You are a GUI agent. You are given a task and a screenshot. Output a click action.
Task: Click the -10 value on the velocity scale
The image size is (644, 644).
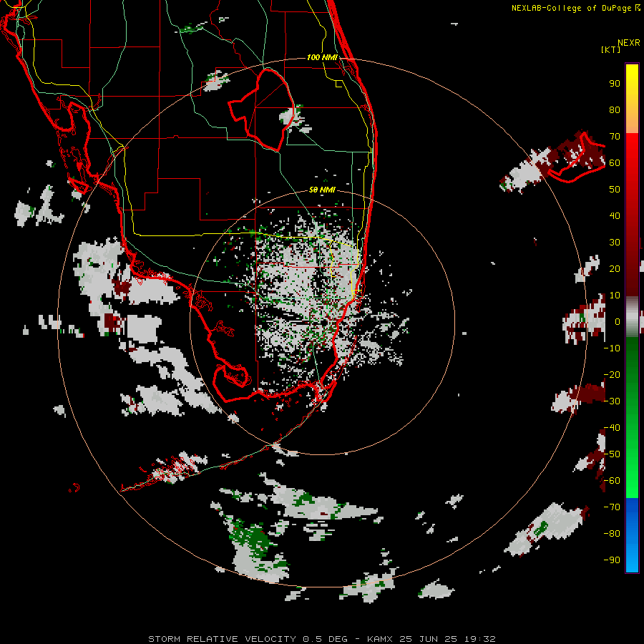click(x=612, y=348)
